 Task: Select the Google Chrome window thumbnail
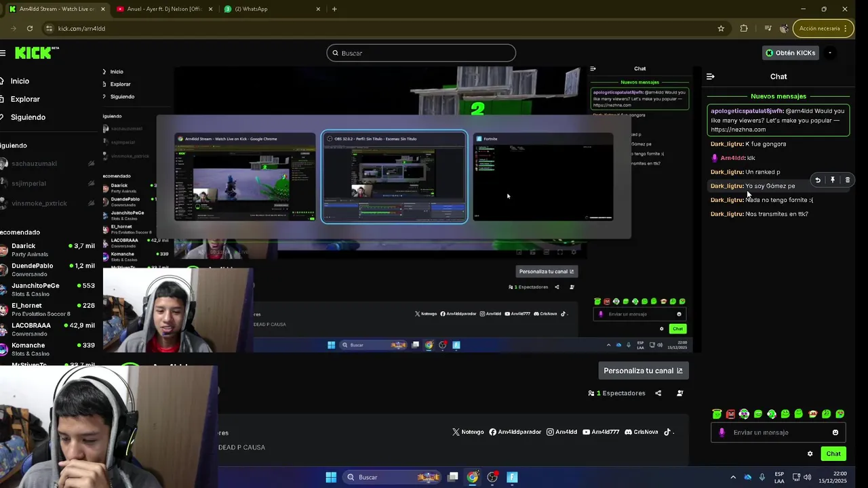pyautogui.click(x=245, y=177)
